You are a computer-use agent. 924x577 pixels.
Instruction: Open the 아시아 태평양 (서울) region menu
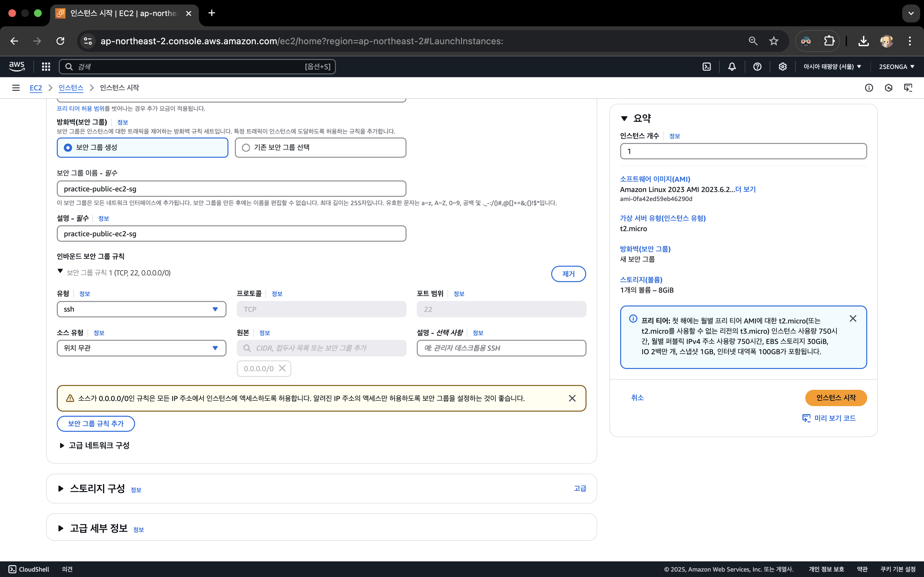[x=832, y=67]
